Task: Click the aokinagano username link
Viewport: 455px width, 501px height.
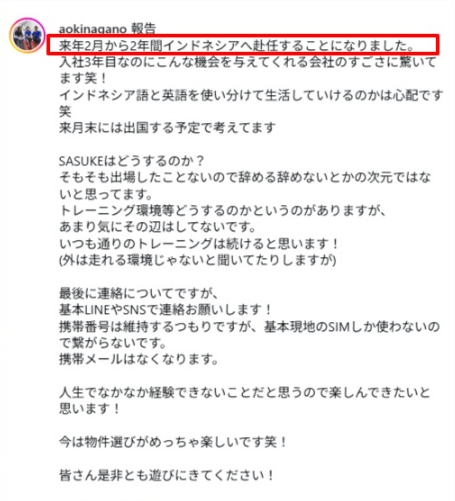Action: (x=93, y=29)
